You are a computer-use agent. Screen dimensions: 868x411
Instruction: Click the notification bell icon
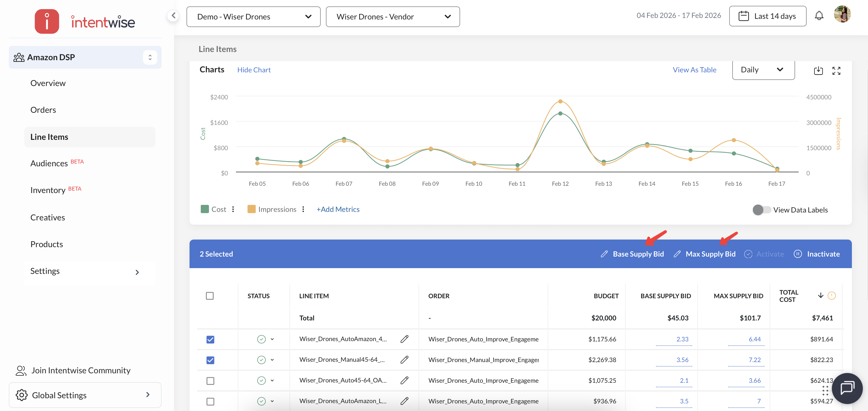819,16
